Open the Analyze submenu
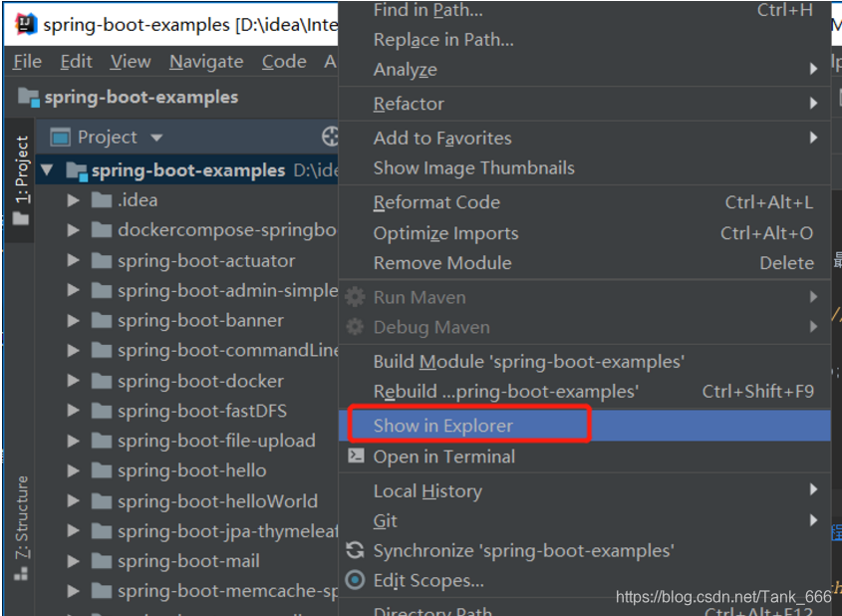The image size is (842, 616). (x=585, y=70)
